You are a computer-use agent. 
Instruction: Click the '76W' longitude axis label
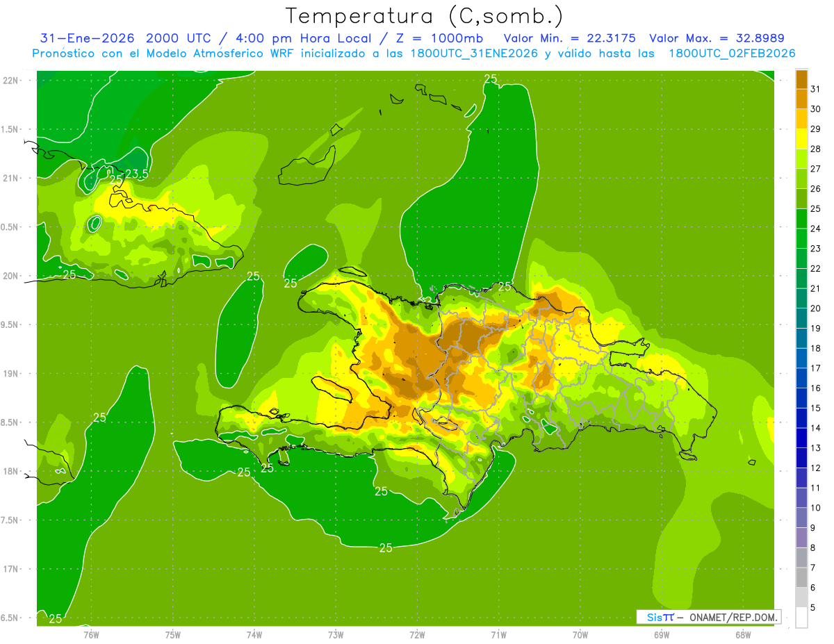click(91, 634)
